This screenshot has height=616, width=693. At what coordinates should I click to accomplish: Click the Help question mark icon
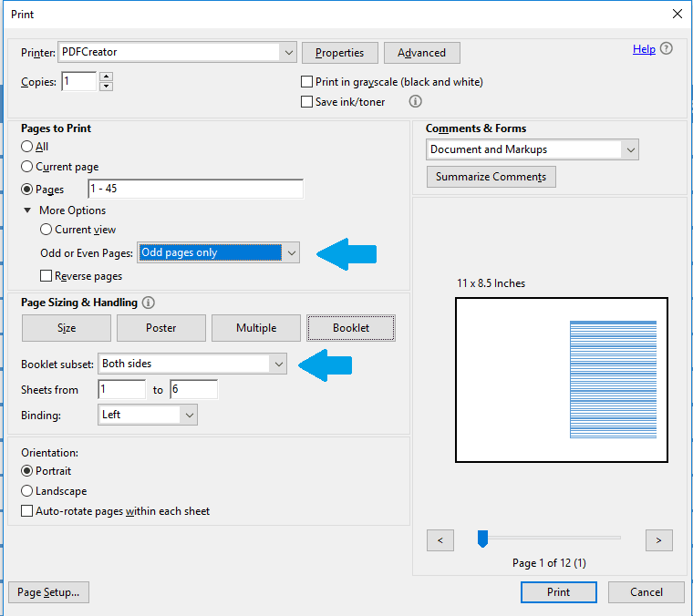pos(666,48)
